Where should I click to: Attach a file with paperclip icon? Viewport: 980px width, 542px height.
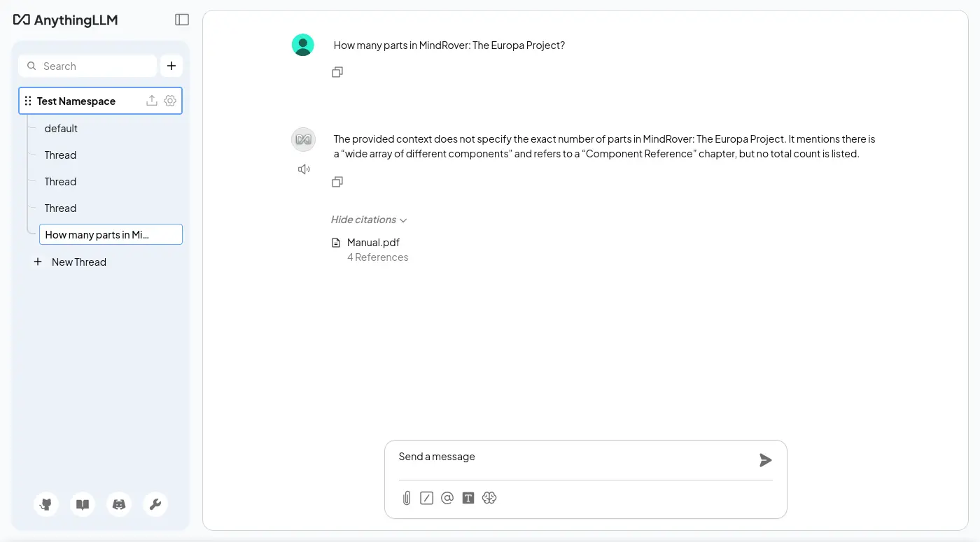click(x=406, y=498)
